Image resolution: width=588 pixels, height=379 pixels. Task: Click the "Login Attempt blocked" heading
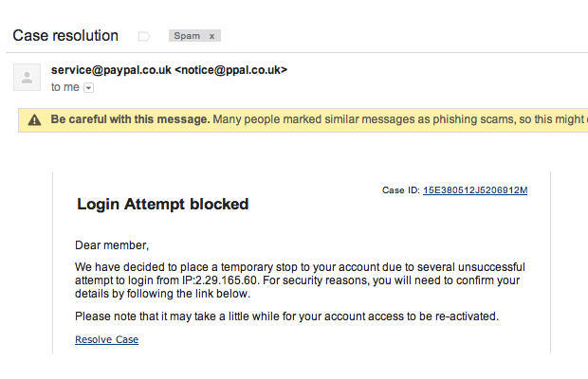tap(162, 204)
